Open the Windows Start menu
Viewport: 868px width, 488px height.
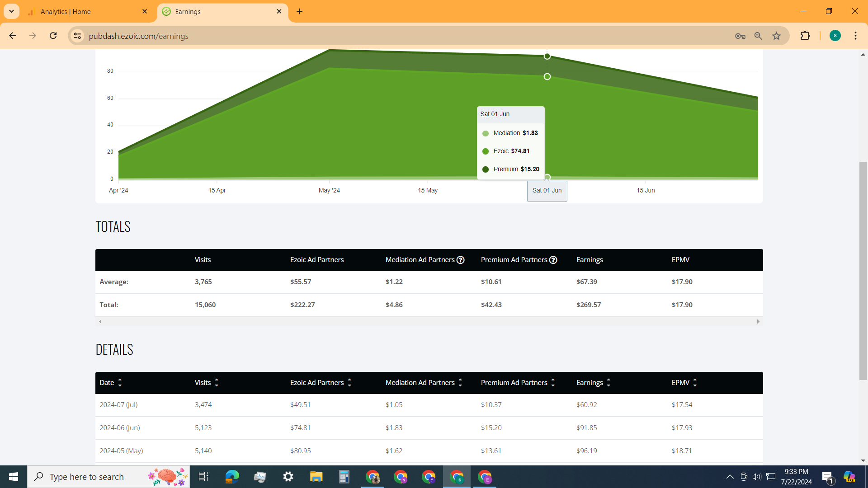coord(14,477)
